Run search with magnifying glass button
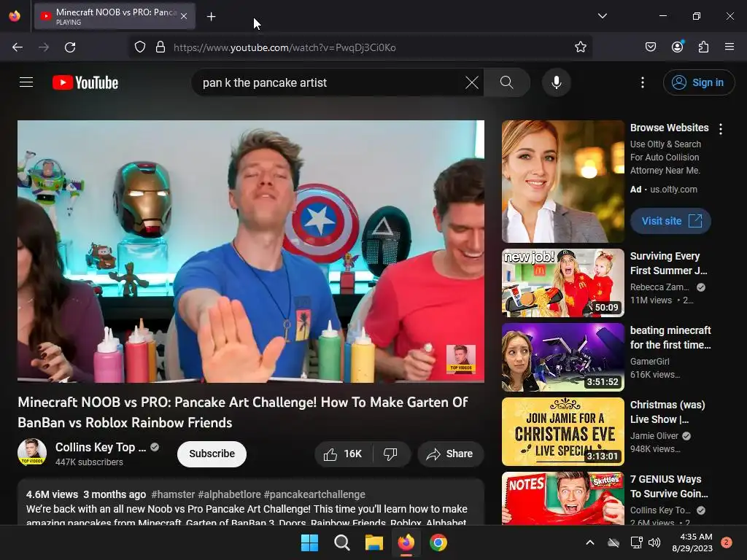The image size is (747, 560). (507, 82)
